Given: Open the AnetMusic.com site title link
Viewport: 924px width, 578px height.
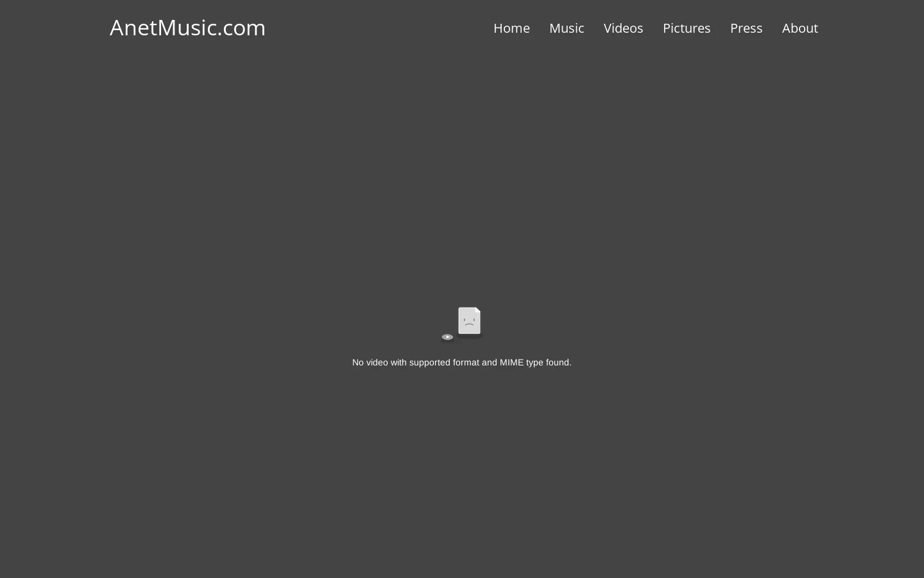Looking at the screenshot, I should (187, 28).
